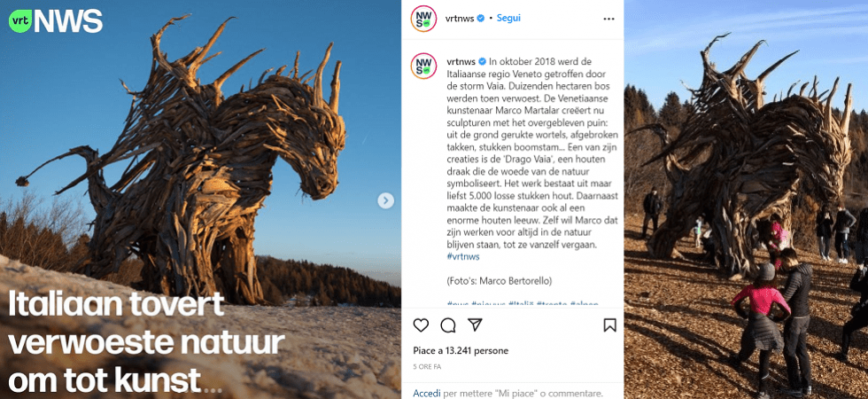Image resolution: width=868 pixels, height=399 pixels.
Task: Follow the account with the Segui link
Action: point(508,18)
